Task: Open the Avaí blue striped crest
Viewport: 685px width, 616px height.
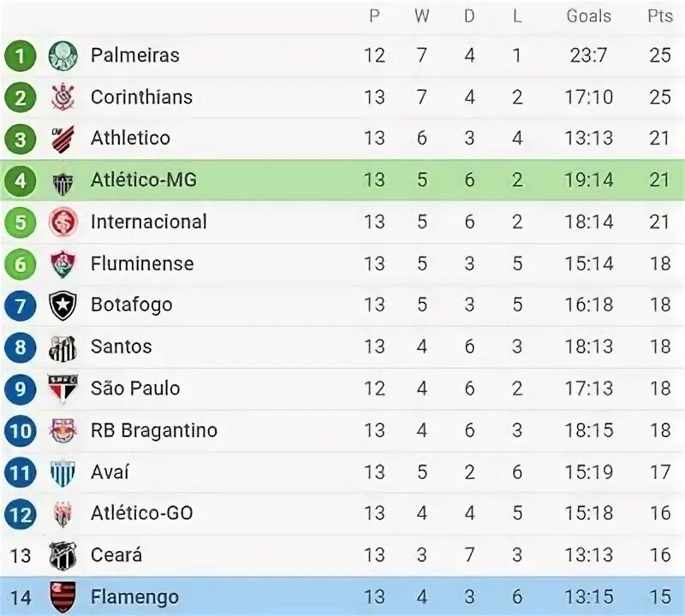Action: [x=63, y=473]
